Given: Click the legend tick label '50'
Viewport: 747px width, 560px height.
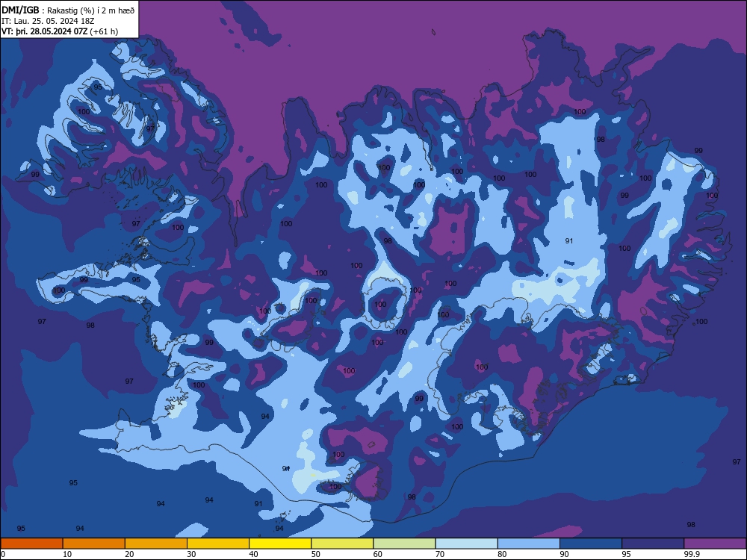Looking at the screenshot, I should 316,554.
